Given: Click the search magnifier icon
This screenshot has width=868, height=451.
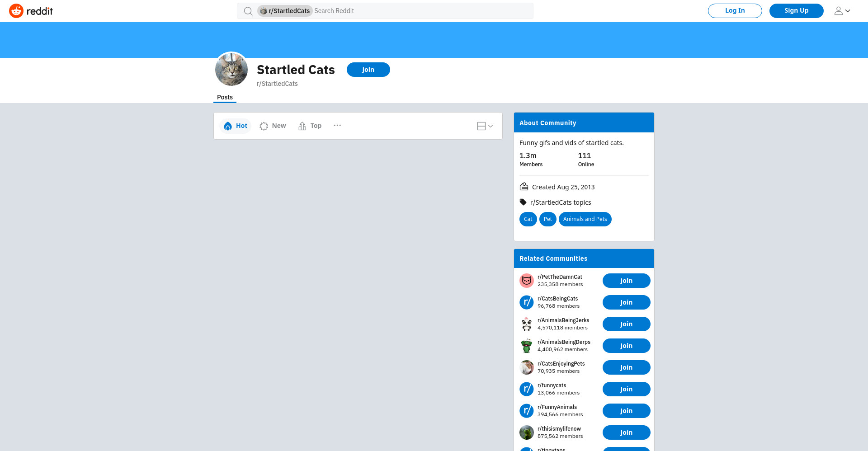Looking at the screenshot, I should [x=248, y=11].
